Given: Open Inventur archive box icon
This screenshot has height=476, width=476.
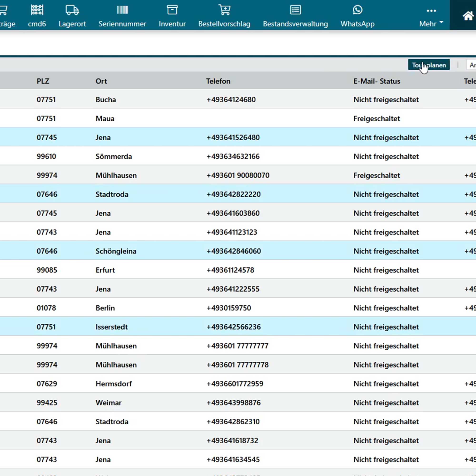Looking at the screenshot, I should coord(172,10).
